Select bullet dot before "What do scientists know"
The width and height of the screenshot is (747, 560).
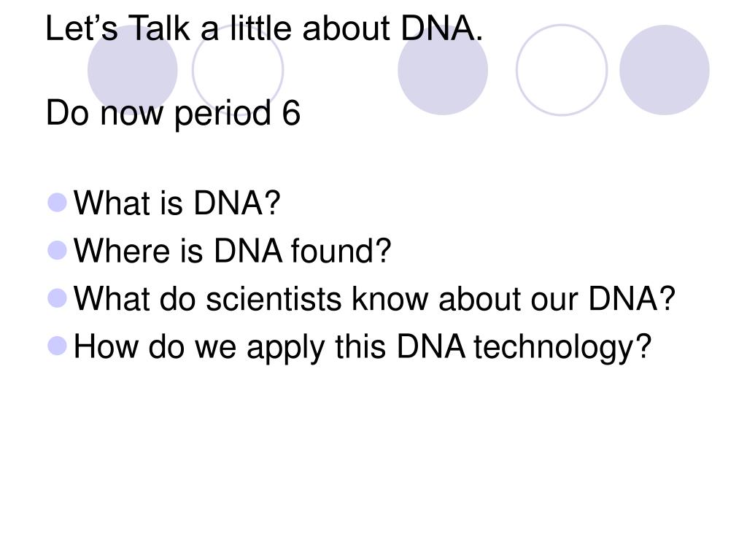coord(57,298)
